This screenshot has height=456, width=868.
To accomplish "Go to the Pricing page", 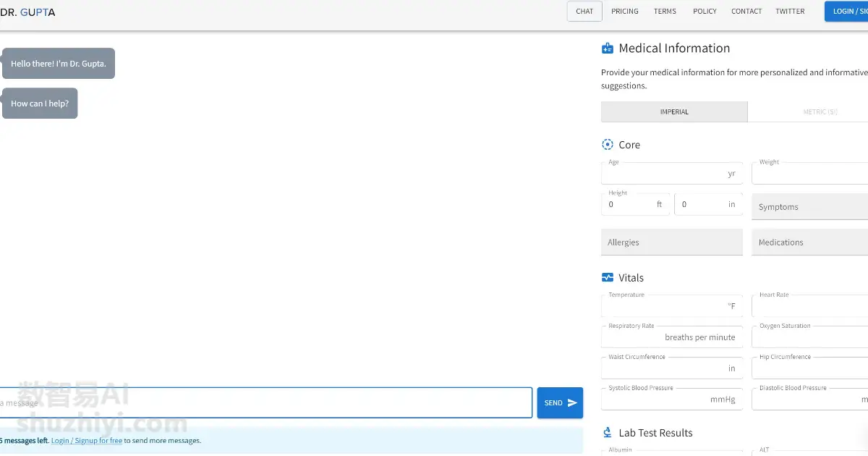I will click(x=625, y=12).
